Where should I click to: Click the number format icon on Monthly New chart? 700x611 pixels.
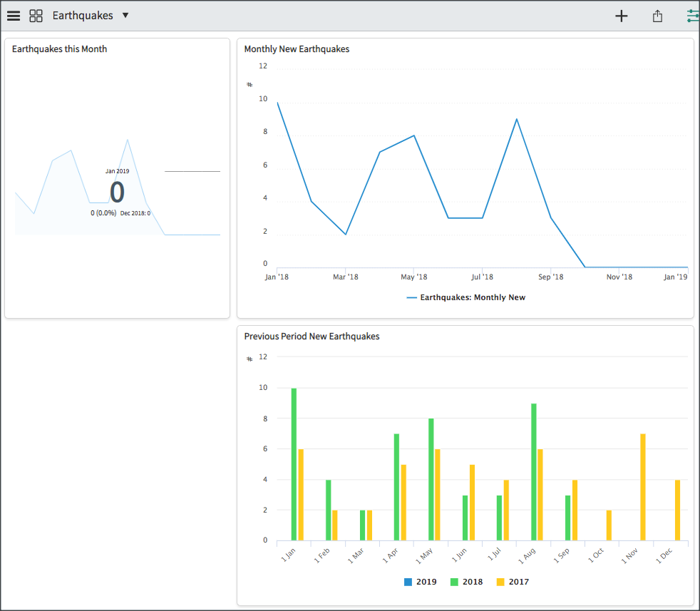[249, 85]
